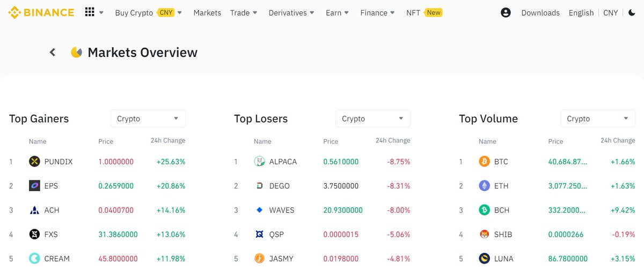Click the Markets Overview pie icon
Image resolution: width=644 pixels, height=276 pixels.
77,52
